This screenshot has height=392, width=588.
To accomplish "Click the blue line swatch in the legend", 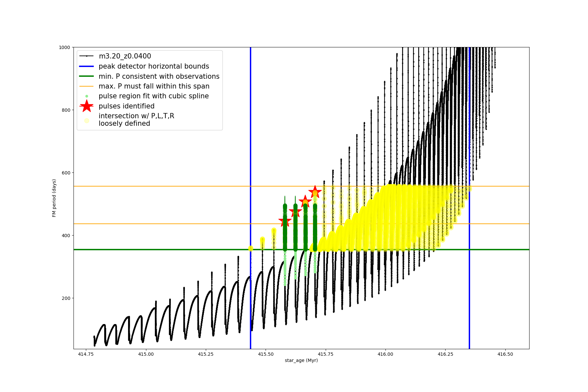I will pos(87,66).
